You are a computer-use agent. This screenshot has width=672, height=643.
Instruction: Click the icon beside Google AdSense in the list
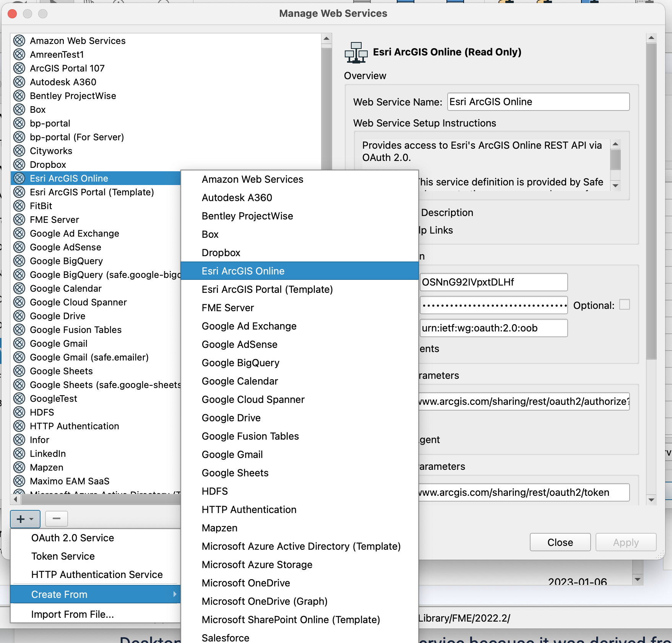coord(19,247)
